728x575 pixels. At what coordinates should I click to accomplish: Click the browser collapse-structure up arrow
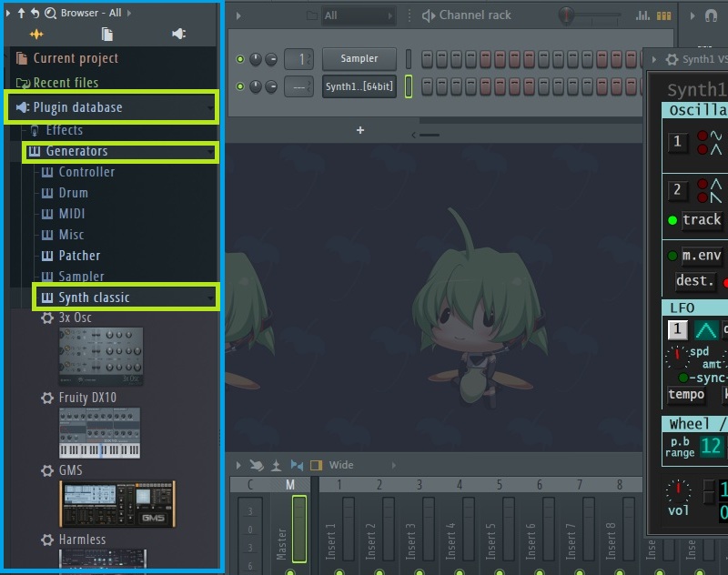coord(21,13)
